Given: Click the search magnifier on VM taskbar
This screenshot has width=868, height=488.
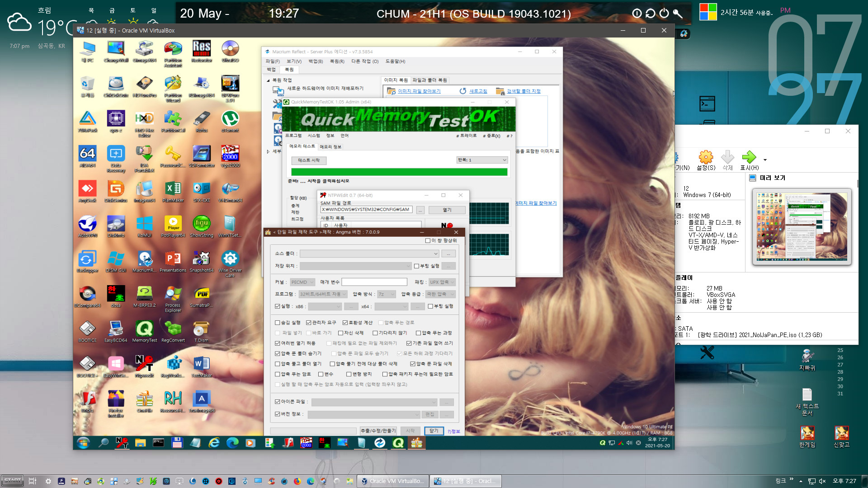Looking at the screenshot, I should [x=104, y=443].
